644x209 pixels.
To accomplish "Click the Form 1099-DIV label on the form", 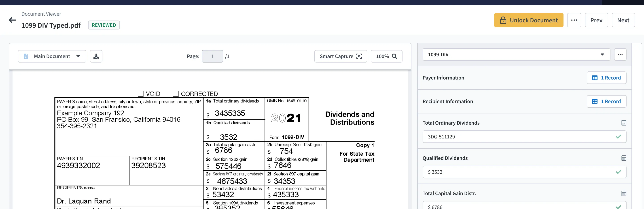I will tap(286, 137).
